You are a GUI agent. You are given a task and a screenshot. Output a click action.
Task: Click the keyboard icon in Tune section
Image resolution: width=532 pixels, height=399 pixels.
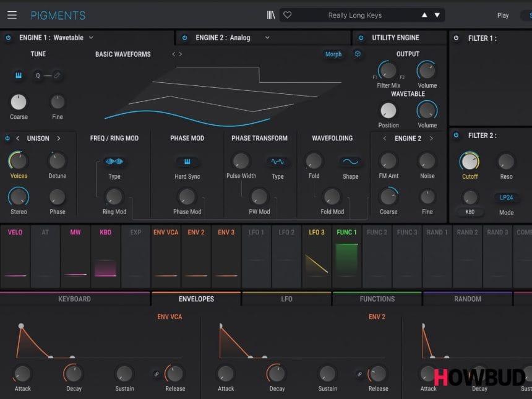click(19, 75)
